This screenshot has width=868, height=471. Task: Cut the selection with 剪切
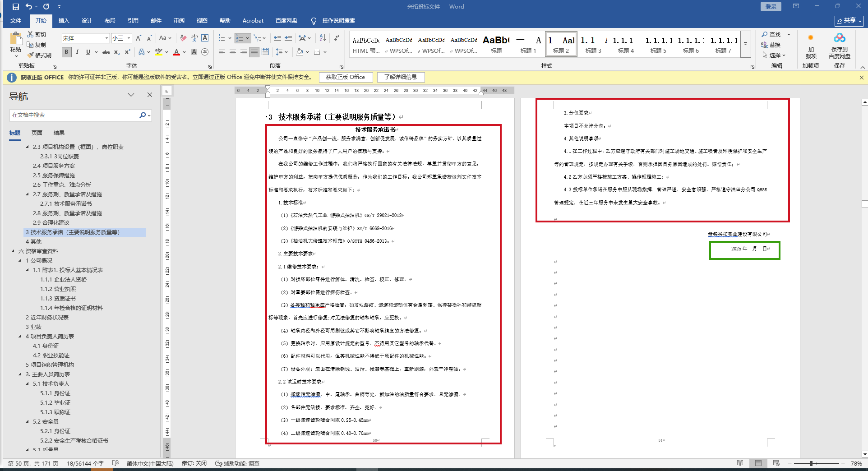point(36,34)
